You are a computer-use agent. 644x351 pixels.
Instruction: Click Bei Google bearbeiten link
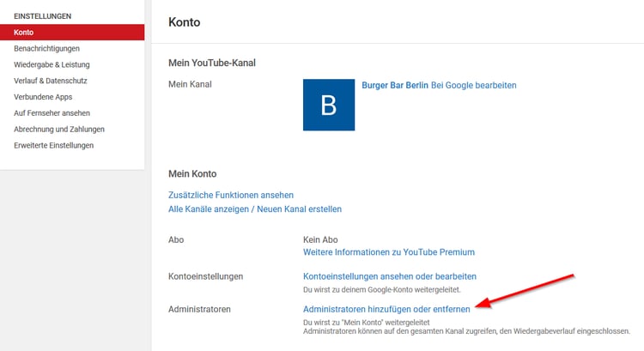pyautogui.click(x=473, y=85)
